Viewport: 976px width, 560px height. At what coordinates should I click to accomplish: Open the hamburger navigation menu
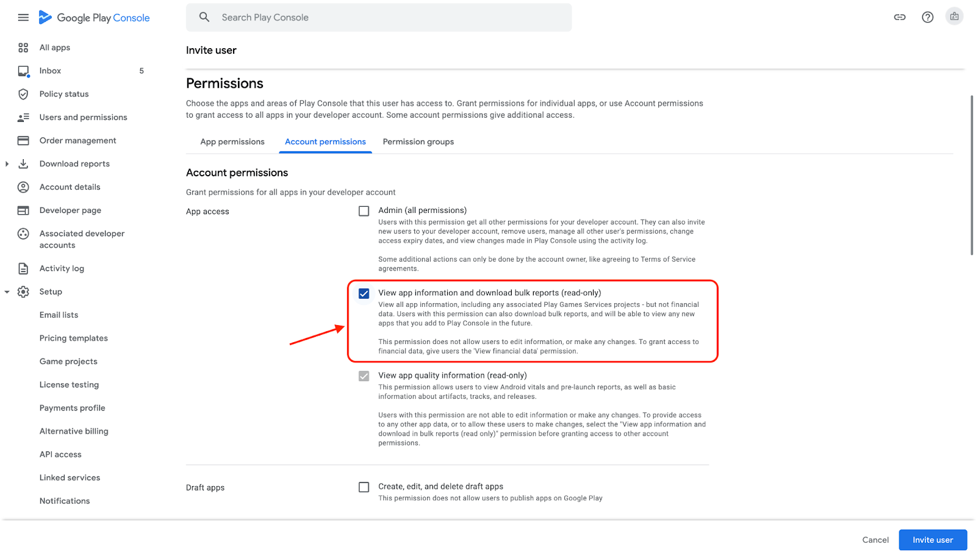tap(23, 18)
